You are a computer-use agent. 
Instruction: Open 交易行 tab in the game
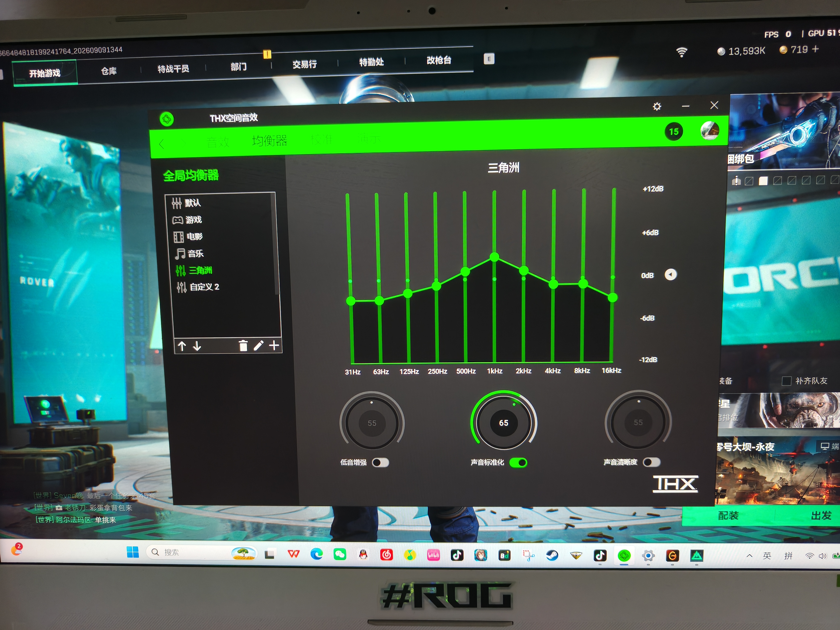[x=305, y=64]
